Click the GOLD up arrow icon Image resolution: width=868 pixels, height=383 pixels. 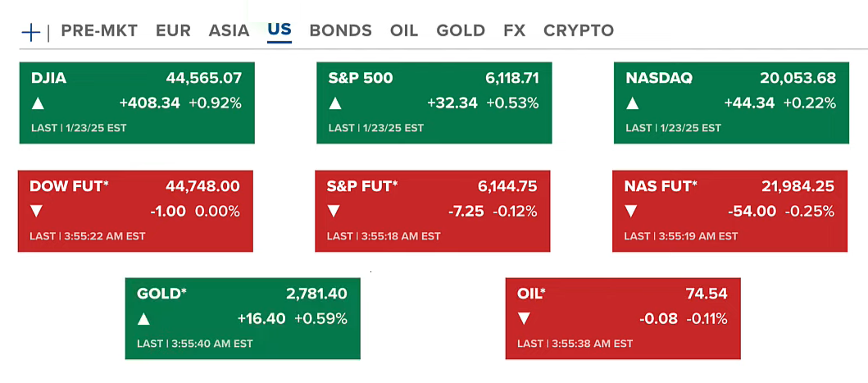pyautogui.click(x=143, y=319)
